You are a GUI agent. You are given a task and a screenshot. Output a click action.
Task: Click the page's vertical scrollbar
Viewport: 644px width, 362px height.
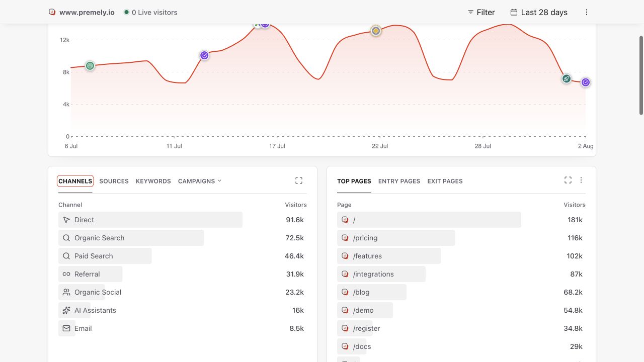pyautogui.click(x=641, y=75)
